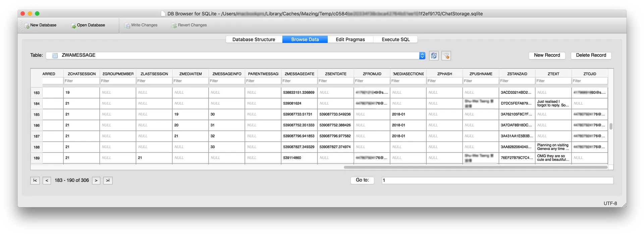Image resolution: width=644 pixels, height=234 pixels.
Task: Clear all filters with the funnel icon
Action: pyautogui.click(x=446, y=56)
